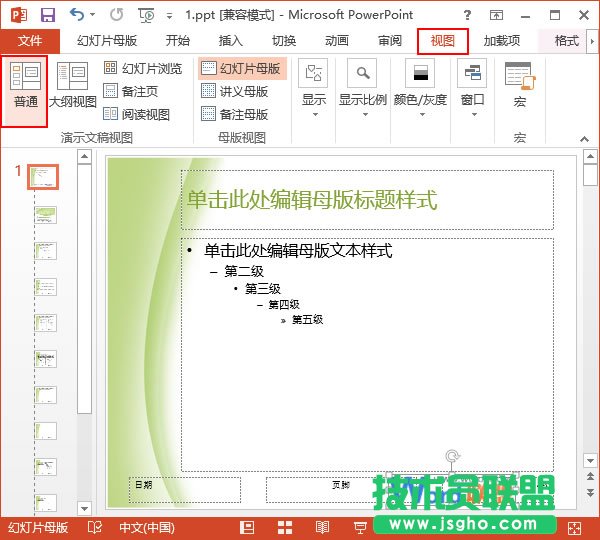Click spell check icon in status bar
Viewport: 600px width, 540px height.
94,528
